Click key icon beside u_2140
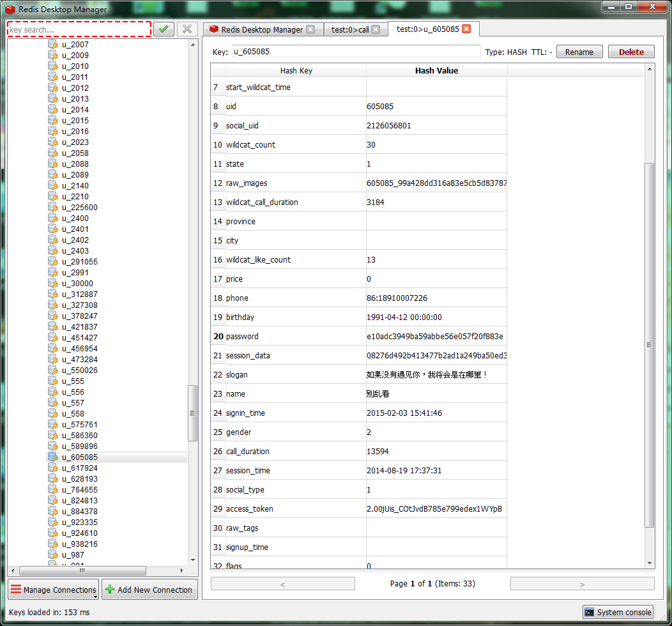The width and height of the screenshot is (672, 626). tap(53, 185)
